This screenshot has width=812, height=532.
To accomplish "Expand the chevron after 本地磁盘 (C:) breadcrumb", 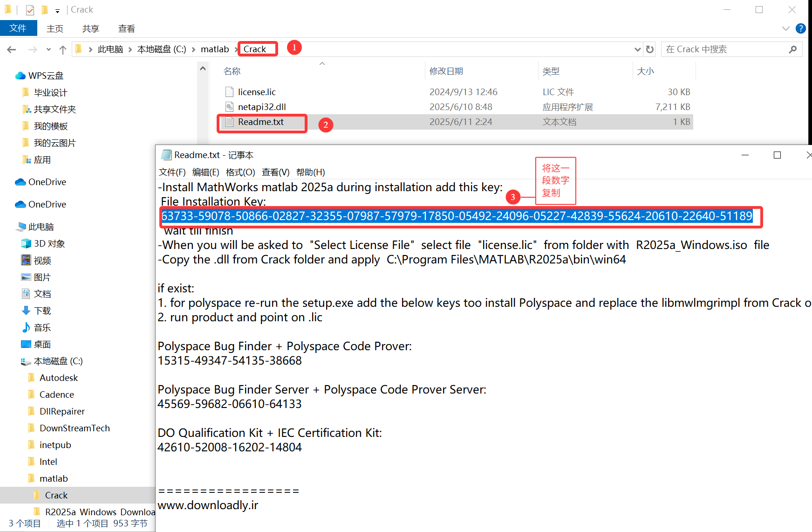I will [193, 49].
